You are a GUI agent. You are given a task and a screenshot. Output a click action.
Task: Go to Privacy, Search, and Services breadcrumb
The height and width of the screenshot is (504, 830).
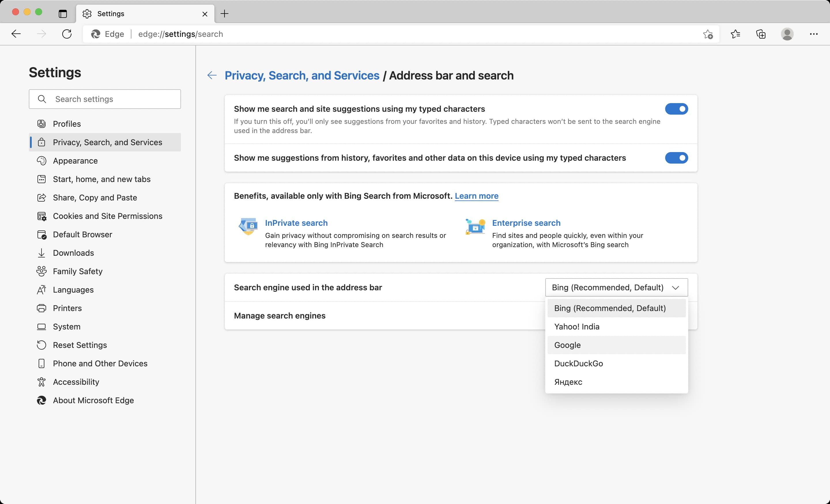click(302, 75)
